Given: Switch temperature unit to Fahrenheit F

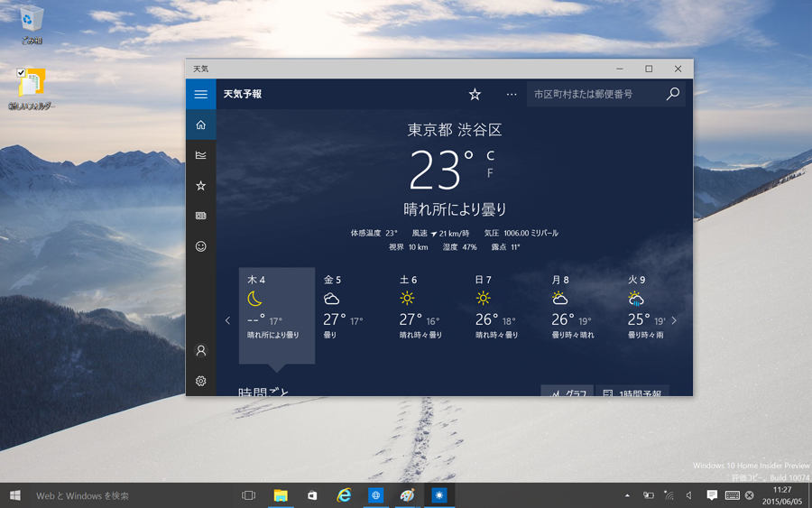Looking at the screenshot, I should tap(490, 173).
